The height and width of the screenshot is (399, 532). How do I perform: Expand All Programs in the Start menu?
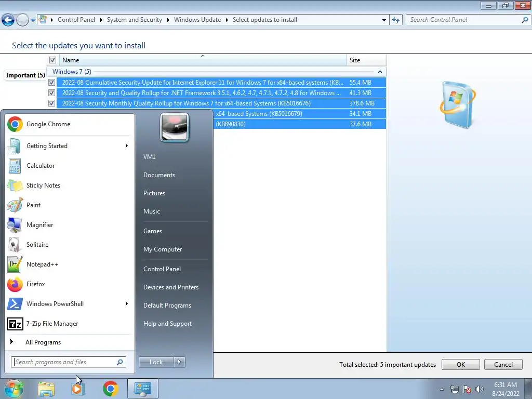coord(70,342)
